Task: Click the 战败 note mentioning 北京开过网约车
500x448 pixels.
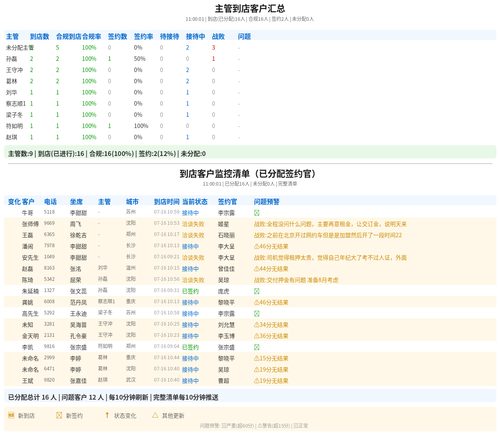Action: point(328,235)
